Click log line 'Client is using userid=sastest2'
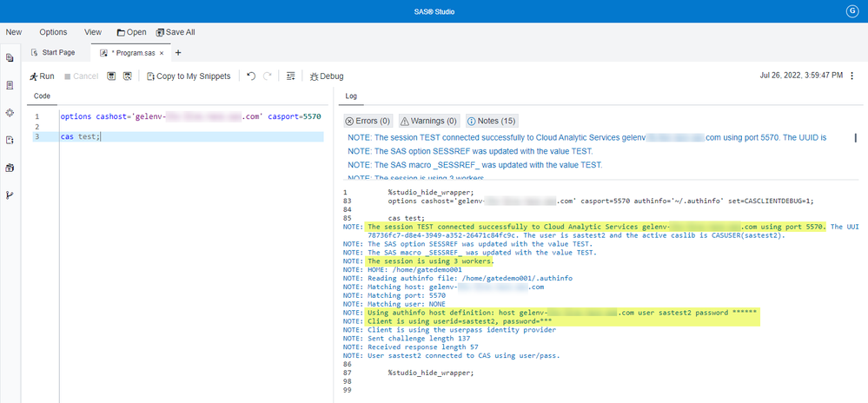This screenshot has height=403, width=868. coord(447,321)
